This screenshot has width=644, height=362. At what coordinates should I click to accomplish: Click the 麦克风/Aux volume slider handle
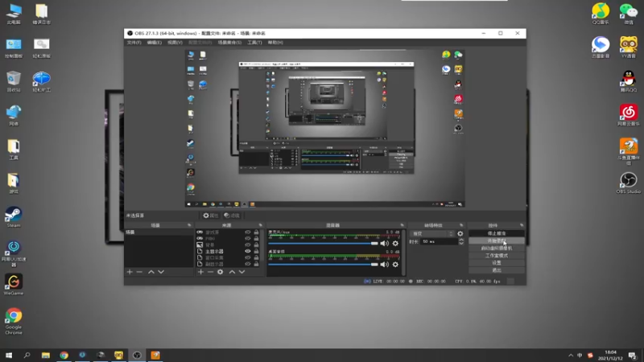pyautogui.click(x=374, y=244)
